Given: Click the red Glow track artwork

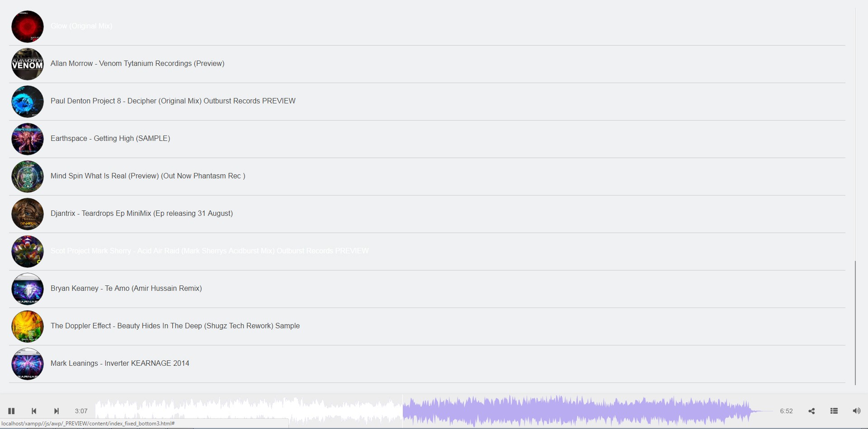Looking at the screenshot, I should click(28, 27).
